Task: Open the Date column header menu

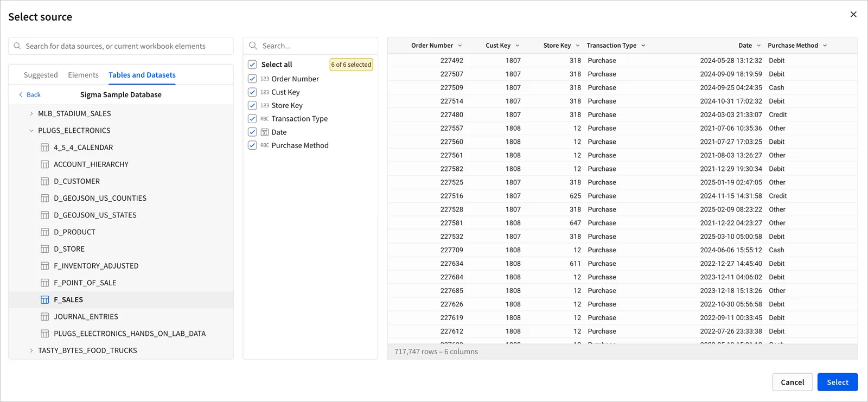Action: click(759, 46)
